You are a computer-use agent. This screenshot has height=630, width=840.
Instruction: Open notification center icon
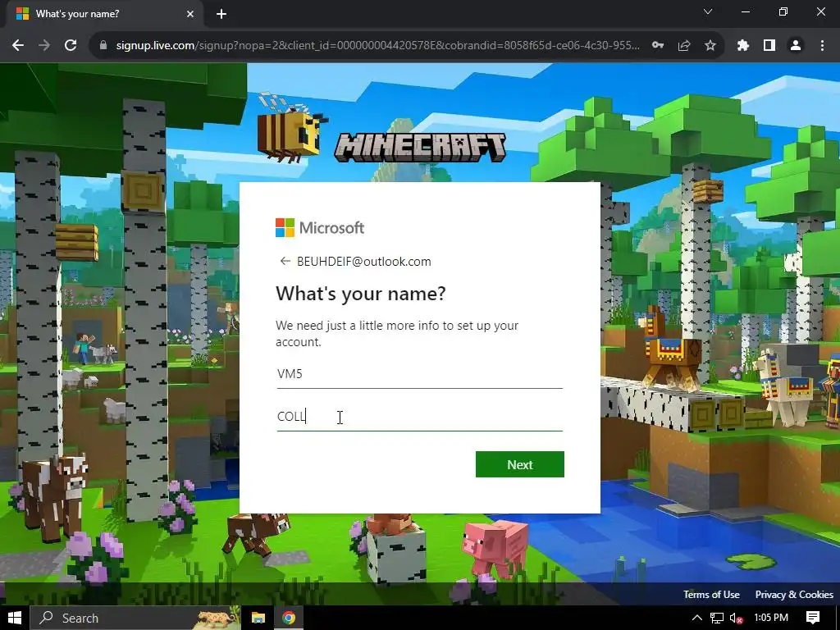[x=813, y=619]
